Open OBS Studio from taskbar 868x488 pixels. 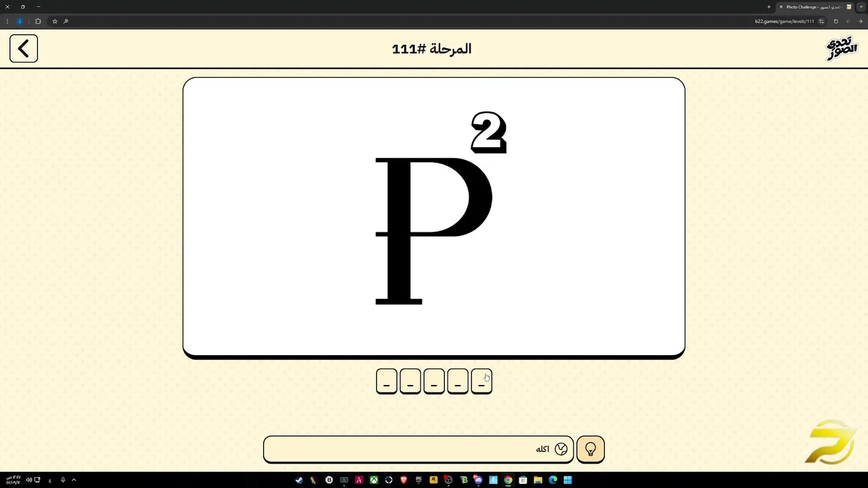[448, 480]
